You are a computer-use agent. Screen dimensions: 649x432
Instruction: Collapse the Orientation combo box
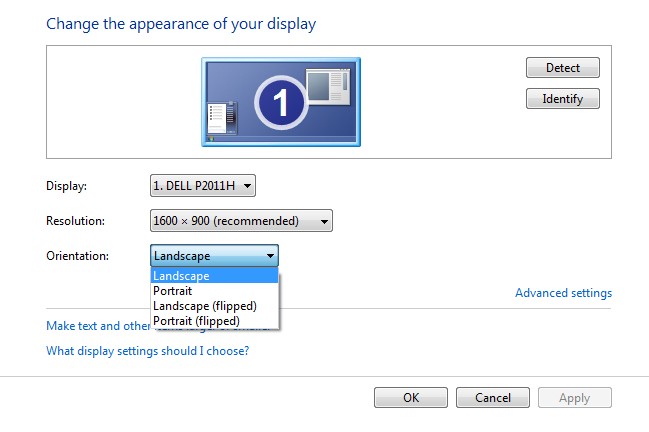214,255
